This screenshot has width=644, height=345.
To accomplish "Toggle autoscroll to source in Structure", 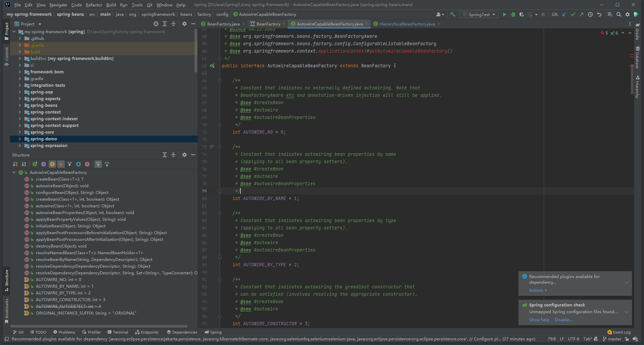I will (98, 164).
